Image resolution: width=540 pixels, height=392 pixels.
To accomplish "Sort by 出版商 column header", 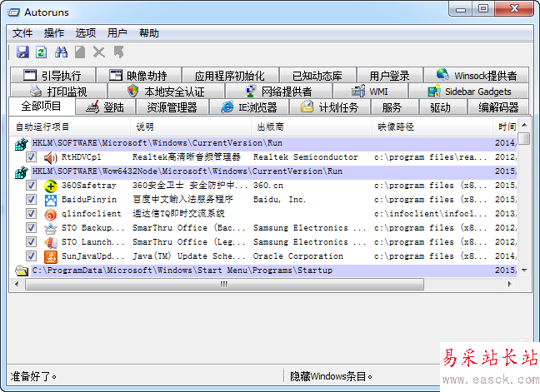I will tap(312, 127).
